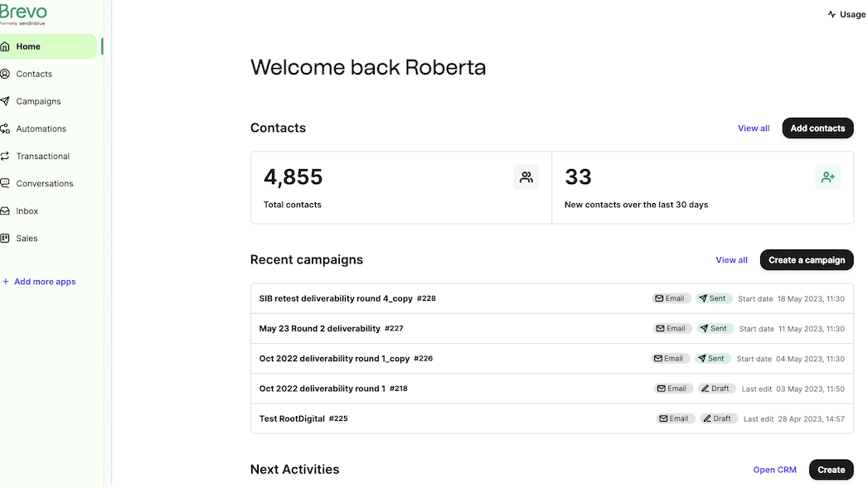The width and height of the screenshot is (868, 488).
Task: Click the Contacts person icon in sidebar
Action: (5, 74)
